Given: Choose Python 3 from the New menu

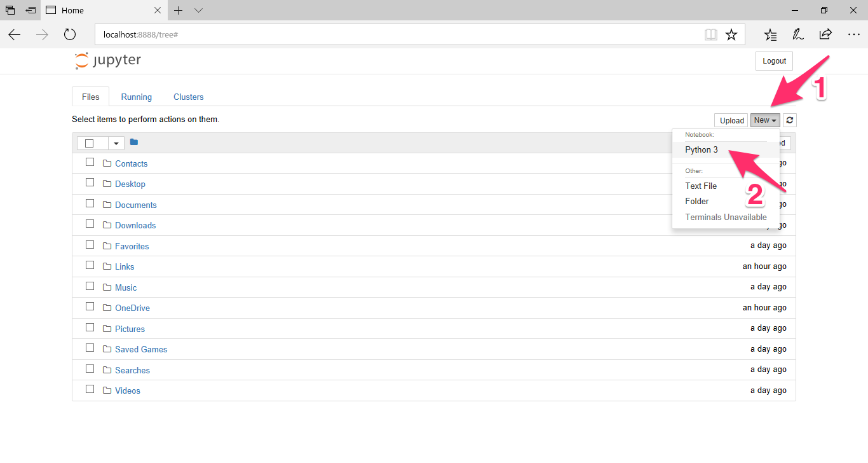Looking at the screenshot, I should pyautogui.click(x=702, y=149).
